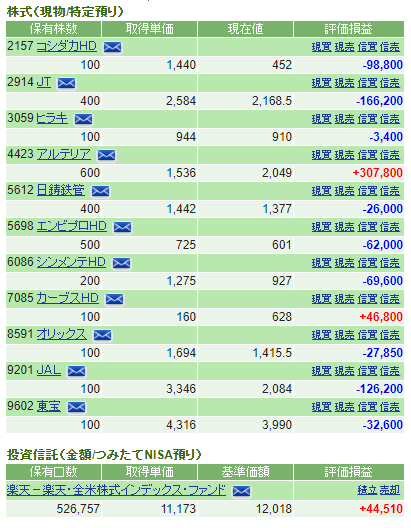Open the mail alert icon for 日鋳鉄管

[101, 191]
